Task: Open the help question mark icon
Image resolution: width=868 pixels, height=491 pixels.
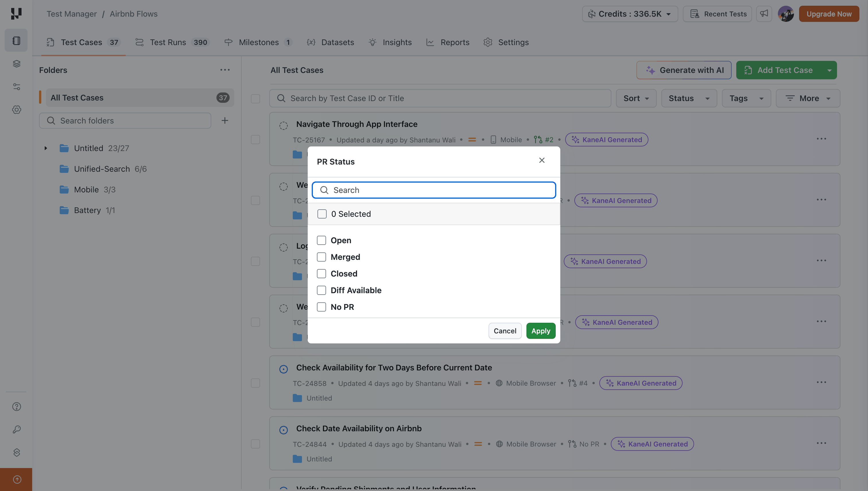Action: [16, 407]
